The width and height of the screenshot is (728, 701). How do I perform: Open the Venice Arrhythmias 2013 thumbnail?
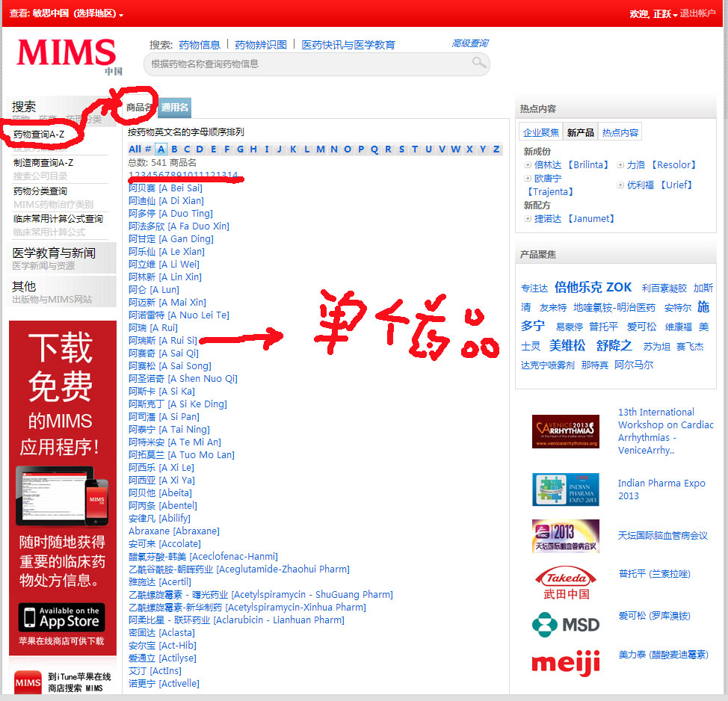click(566, 431)
